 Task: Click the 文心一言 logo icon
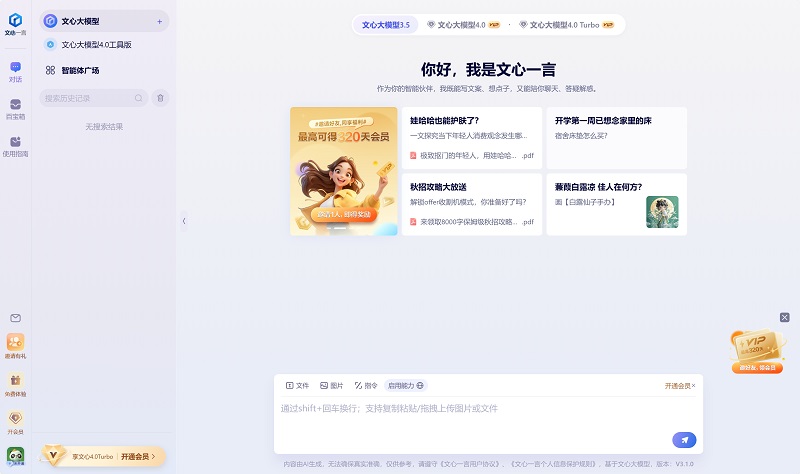[x=15, y=20]
